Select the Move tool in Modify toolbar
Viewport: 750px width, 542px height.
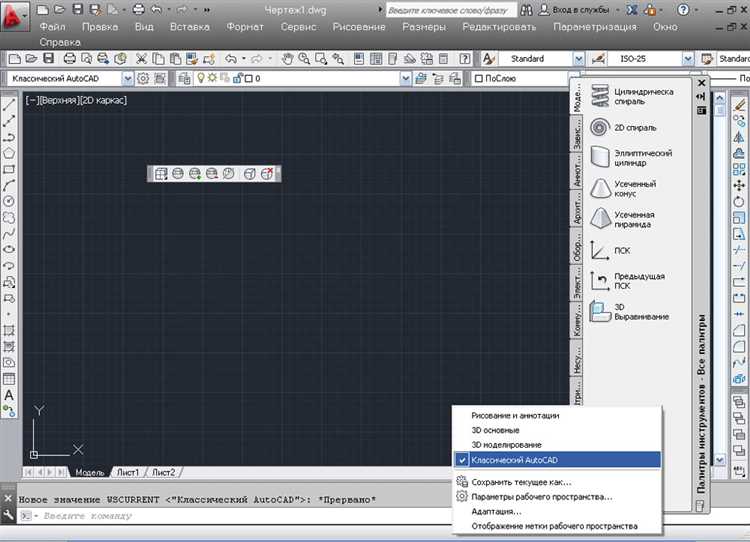click(739, 185)
